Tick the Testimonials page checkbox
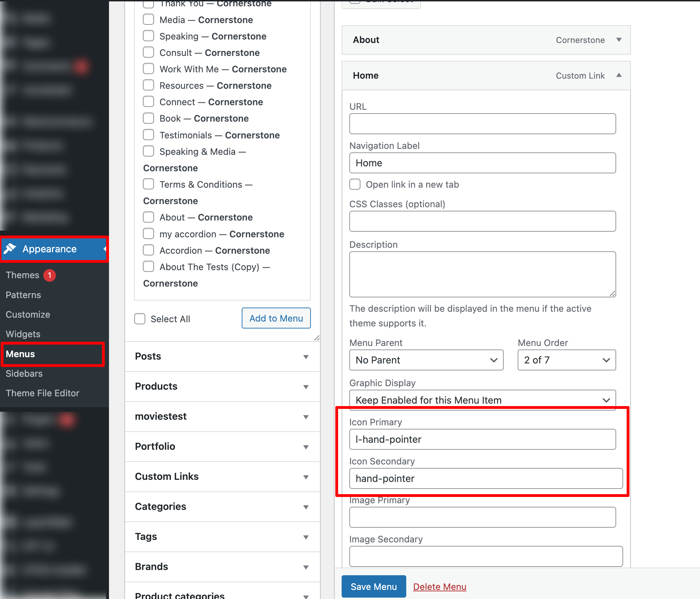The image size is (700, 599). pyautogui.click(x=148, y=135)
